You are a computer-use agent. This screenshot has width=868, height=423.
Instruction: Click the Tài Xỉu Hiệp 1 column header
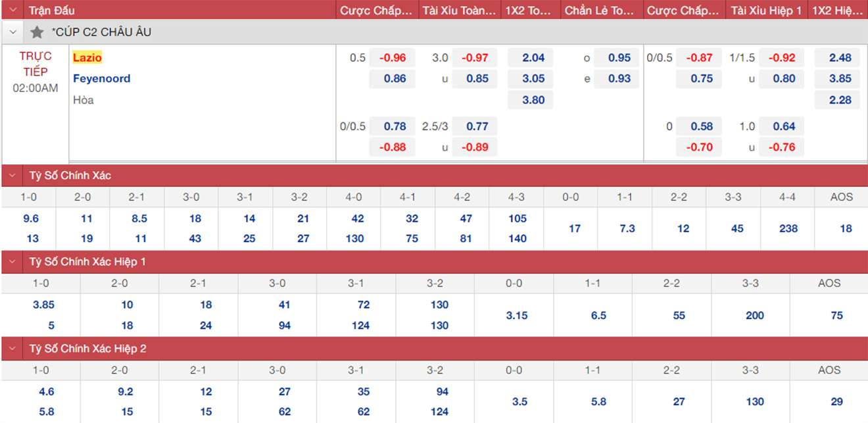[766, 11]
